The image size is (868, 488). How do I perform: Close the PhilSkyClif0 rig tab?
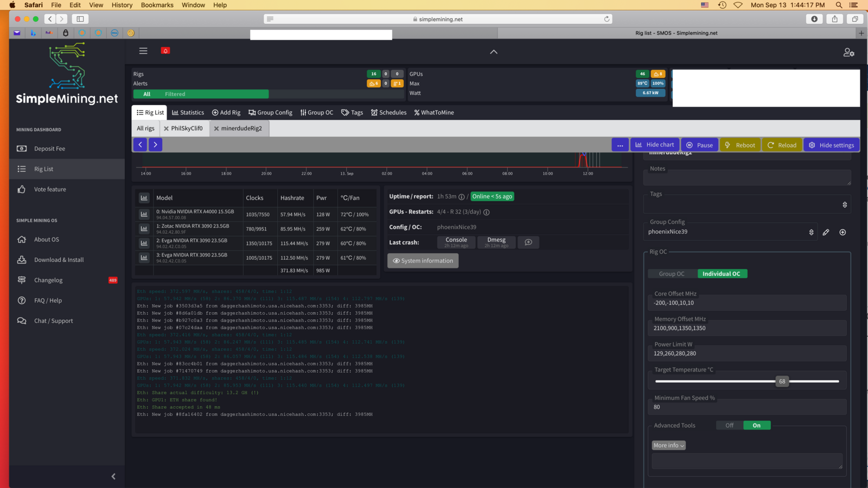(166, 129)
